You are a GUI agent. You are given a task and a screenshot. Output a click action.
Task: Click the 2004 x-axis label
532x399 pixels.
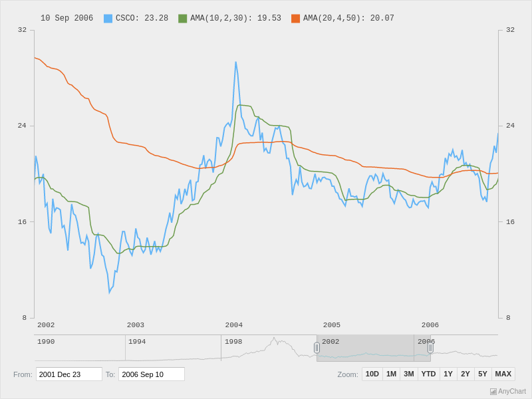[x=234, y=325]
